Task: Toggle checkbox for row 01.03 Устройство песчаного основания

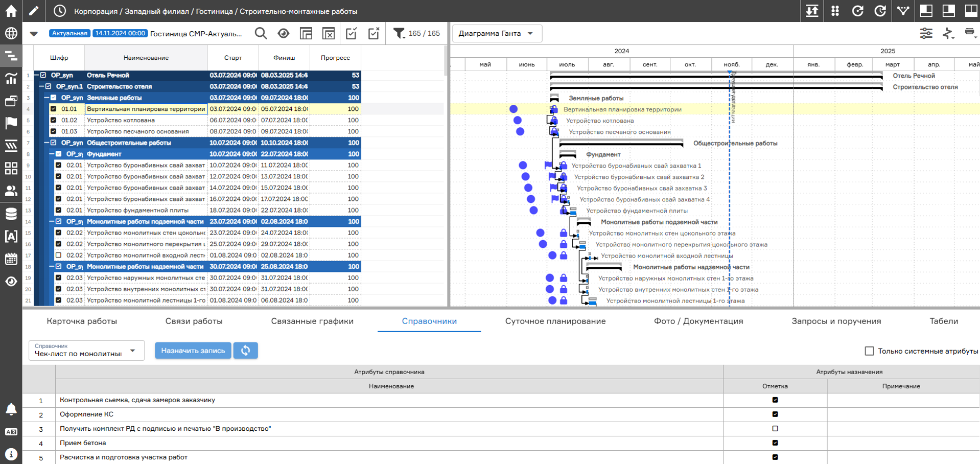Action: coord(53,131)
